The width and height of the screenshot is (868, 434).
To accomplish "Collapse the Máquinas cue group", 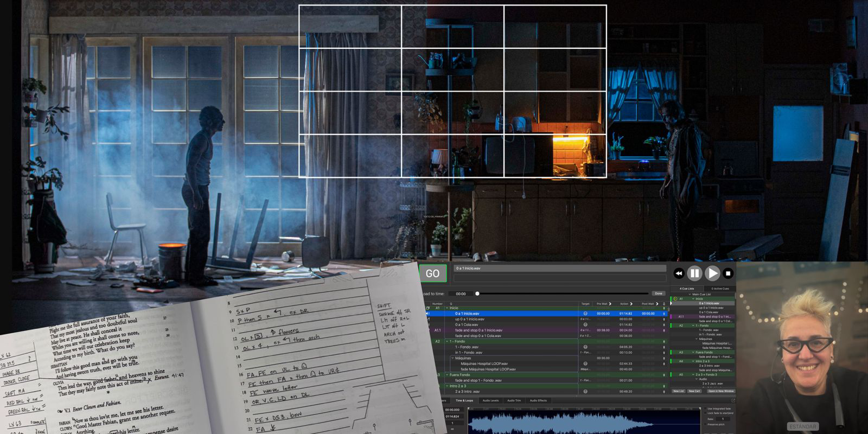I will coord(452,358).
